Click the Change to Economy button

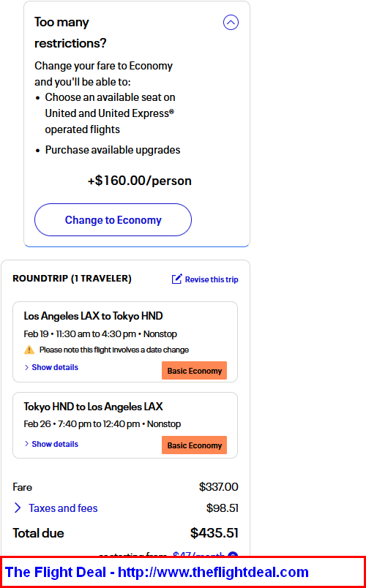point(113,219)
